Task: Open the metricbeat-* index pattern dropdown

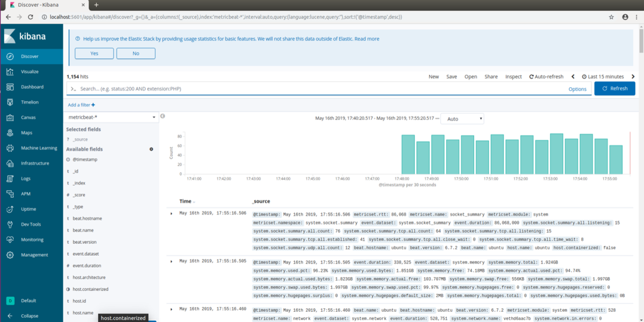Action: click(112, 117)
